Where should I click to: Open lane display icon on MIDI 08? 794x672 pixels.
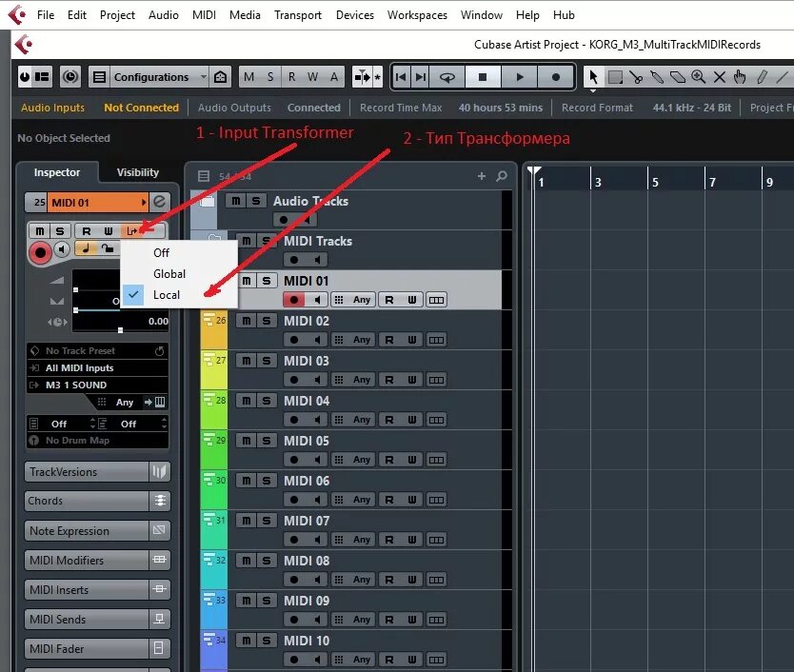pos(436,580)
